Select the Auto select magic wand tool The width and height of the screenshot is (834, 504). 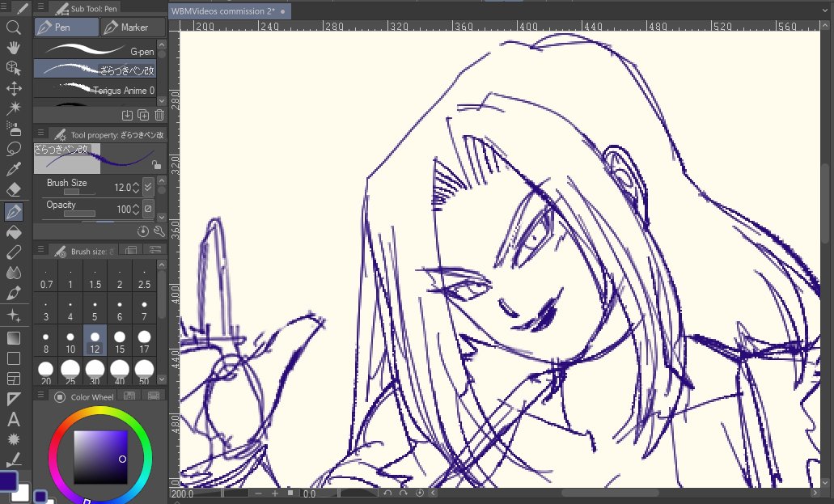click(x=13, y=108)
